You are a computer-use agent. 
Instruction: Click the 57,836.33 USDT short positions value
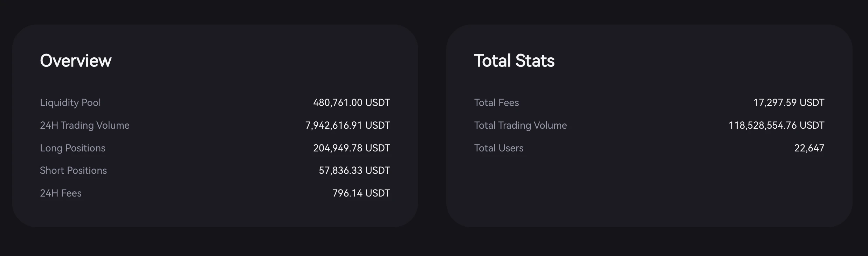(x=354, y=170)
